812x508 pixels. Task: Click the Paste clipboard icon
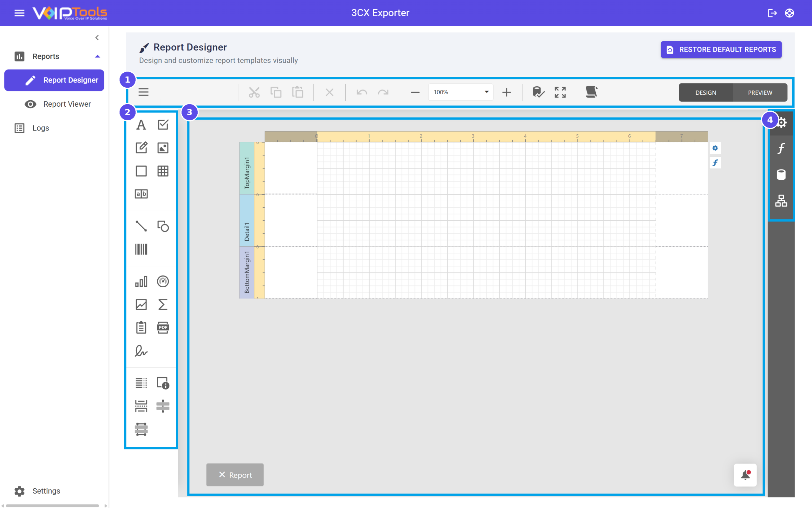coord(297,92)
